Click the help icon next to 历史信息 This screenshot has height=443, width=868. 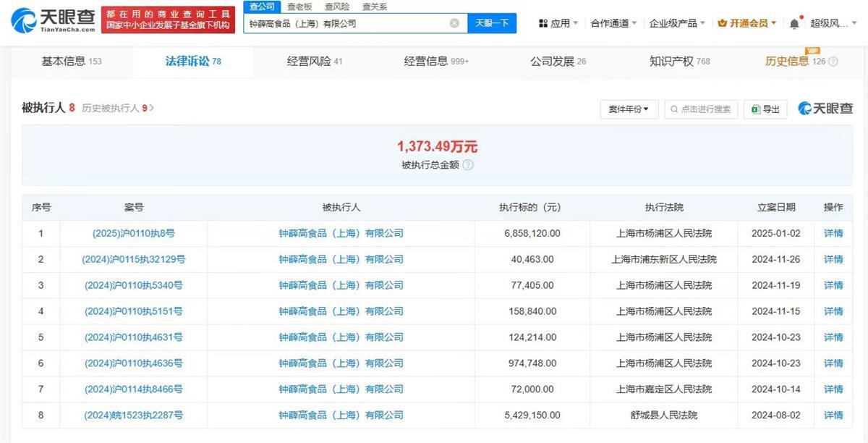pyautogui.click(x=833, y=62)
